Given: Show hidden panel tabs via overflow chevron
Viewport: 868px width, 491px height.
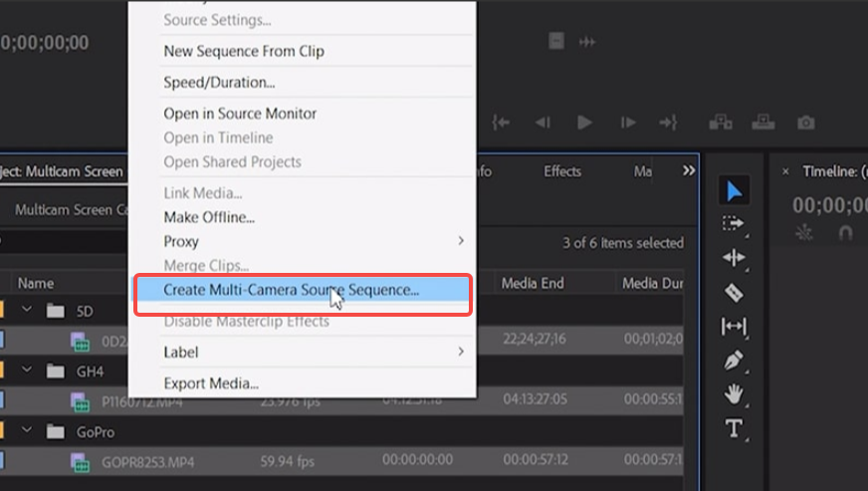Looking at the screenshot, I should [689, 171].
